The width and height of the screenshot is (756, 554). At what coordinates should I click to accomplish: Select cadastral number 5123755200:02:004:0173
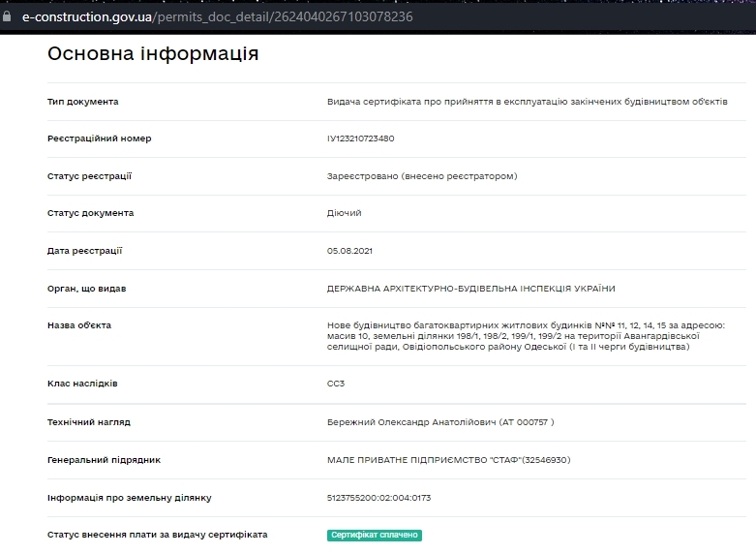coord(378,498)
